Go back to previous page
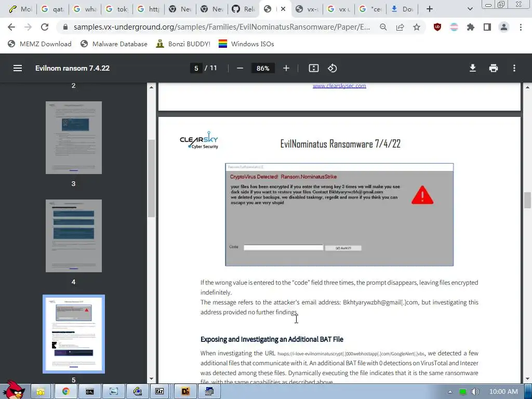This screenshot has height=399, width=532. click(x=11, y=27)
